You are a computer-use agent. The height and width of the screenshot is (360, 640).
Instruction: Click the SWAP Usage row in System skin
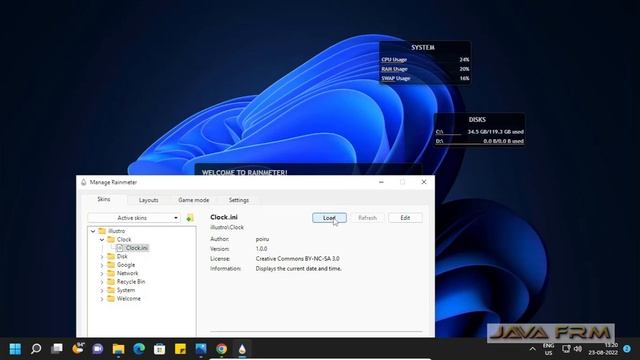pos(425,78)
